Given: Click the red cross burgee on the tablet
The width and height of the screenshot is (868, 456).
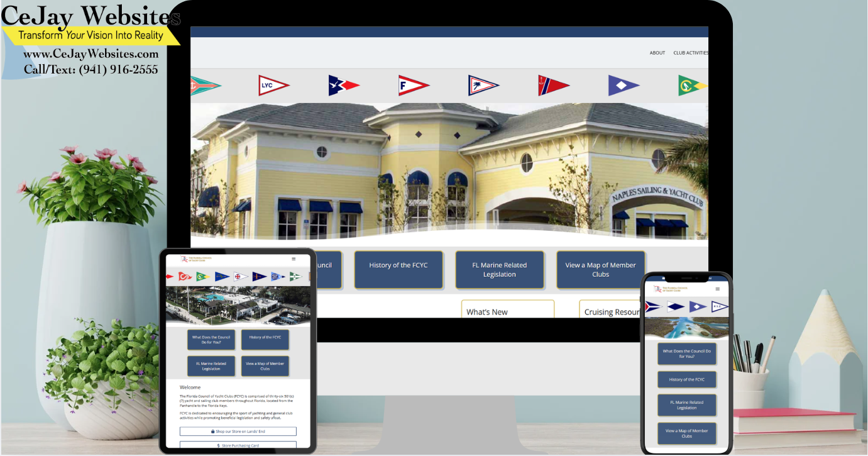Looking at the screenshot, I should 239,276.
